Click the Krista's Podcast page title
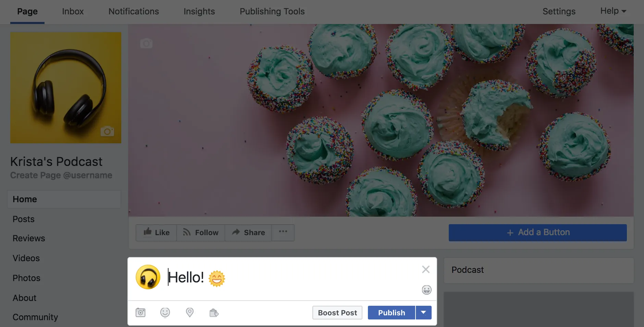Viewport: 644px width, 327px height. (56, 161)
